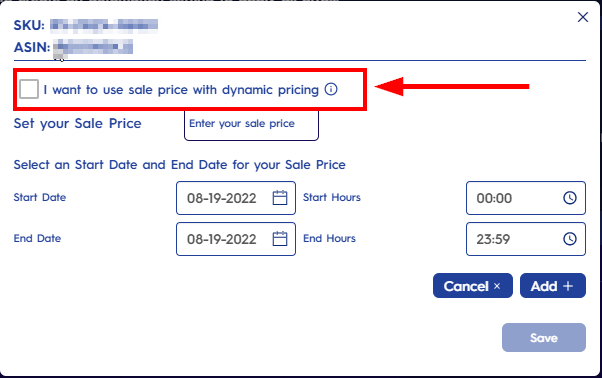Select the End Date value 08-19-2022
The image size is (602, 378).
tap(222, 239)
